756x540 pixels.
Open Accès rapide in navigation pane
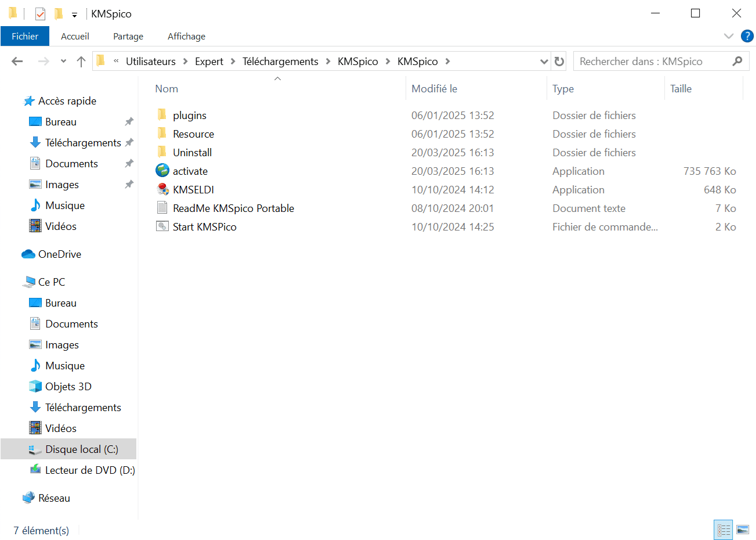(60, 101)
